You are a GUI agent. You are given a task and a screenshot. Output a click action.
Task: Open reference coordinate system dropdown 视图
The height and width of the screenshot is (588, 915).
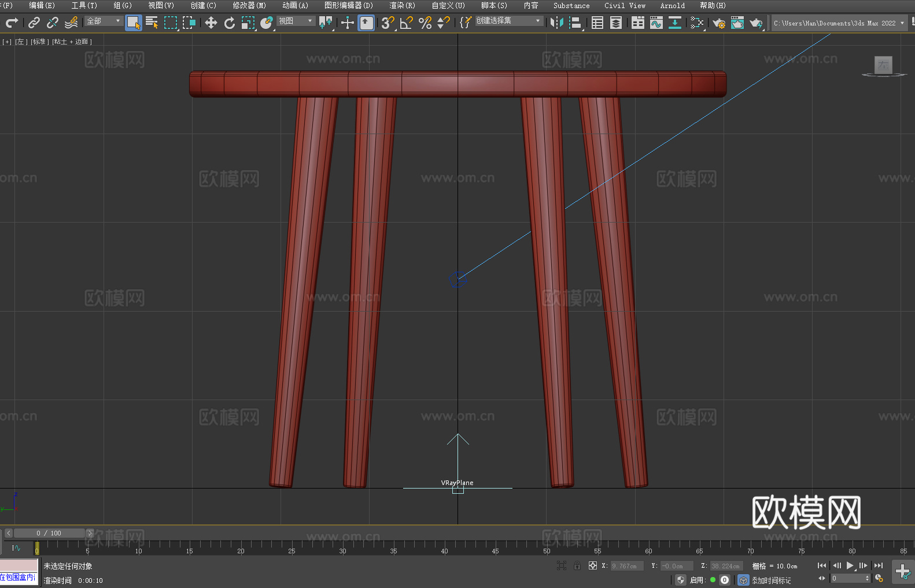(x=296, y=21)
